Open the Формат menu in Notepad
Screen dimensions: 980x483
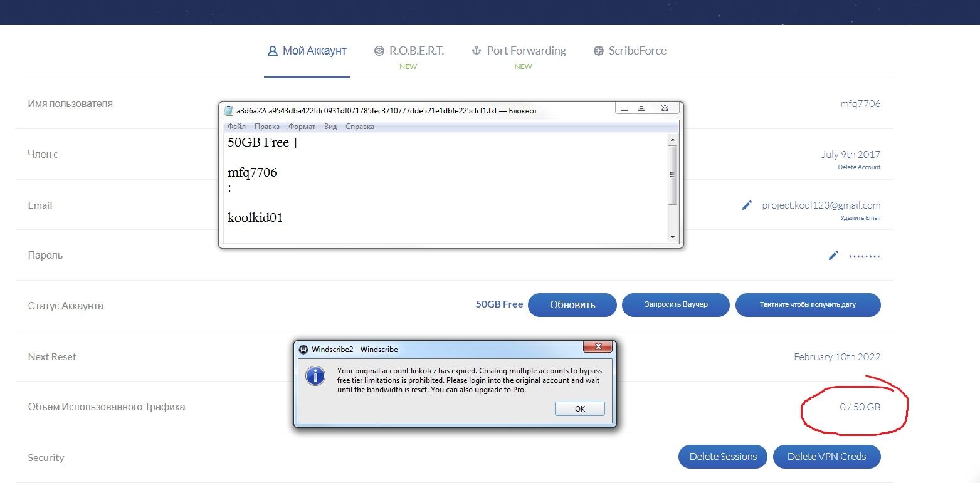302,127
